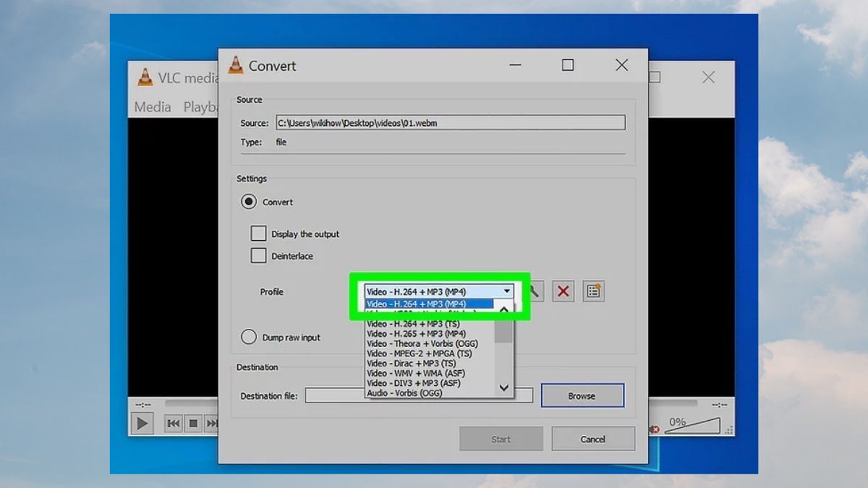Viewport: 868px width, 488px height.
Task: Click the Destination file input field
Action: [419, 395]
